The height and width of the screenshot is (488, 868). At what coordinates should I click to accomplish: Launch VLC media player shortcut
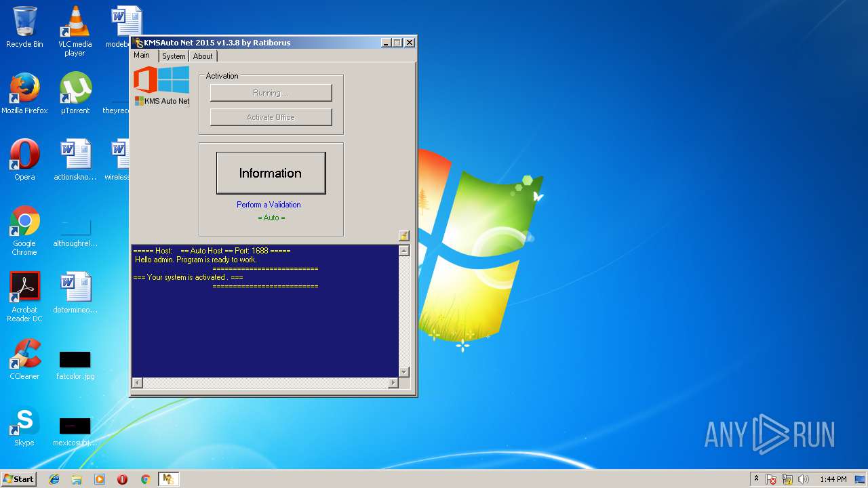click(x=75, y=31)
